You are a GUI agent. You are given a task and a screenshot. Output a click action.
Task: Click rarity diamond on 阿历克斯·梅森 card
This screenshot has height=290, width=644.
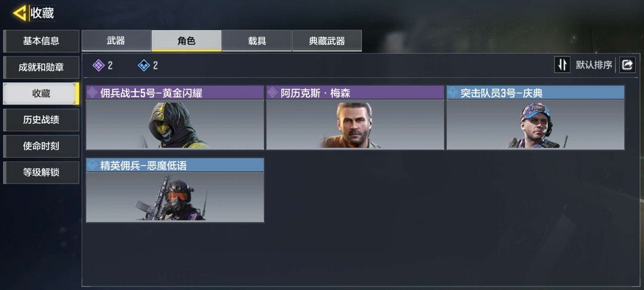[273, 93]
